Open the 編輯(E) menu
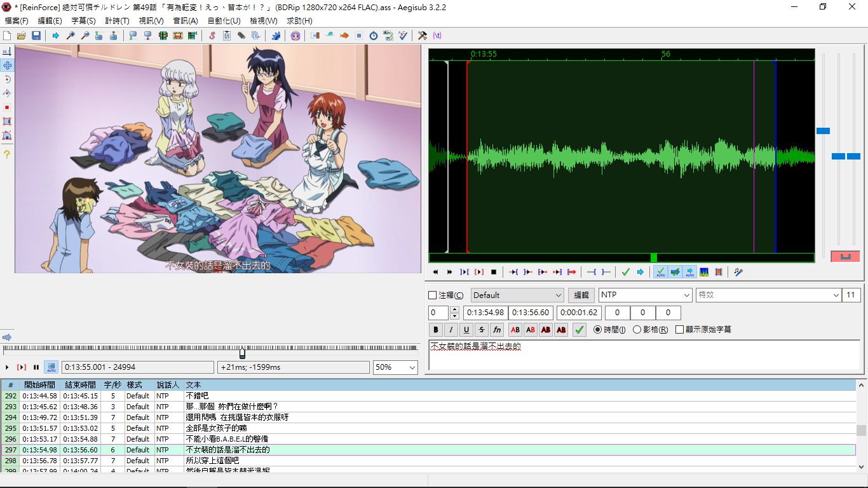868x488 pixels. pyautogui.click(x=50, y=21)
